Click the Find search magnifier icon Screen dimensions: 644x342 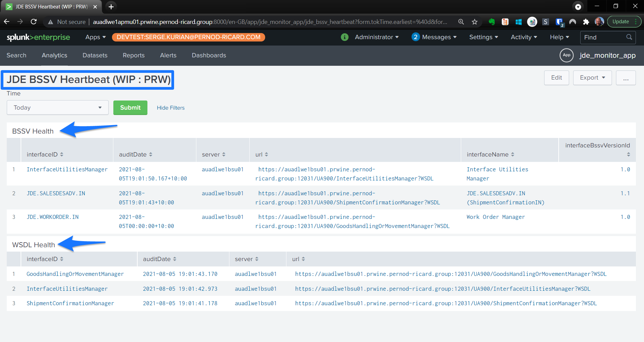[x=629, y=37]
